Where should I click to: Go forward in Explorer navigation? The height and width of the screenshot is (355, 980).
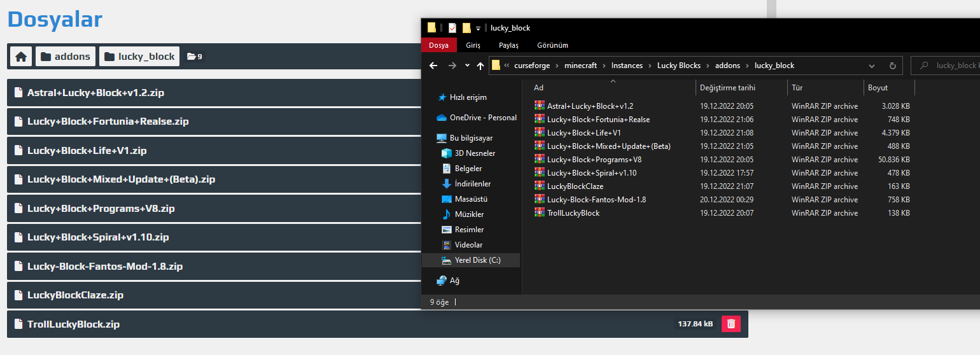(x=452, y=66)
